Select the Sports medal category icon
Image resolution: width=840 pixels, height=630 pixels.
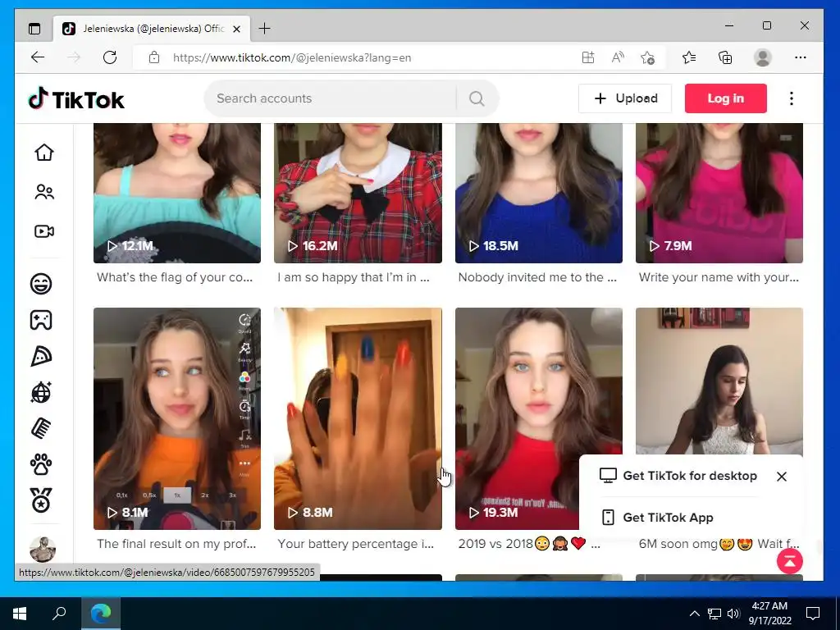pos(41,501)
